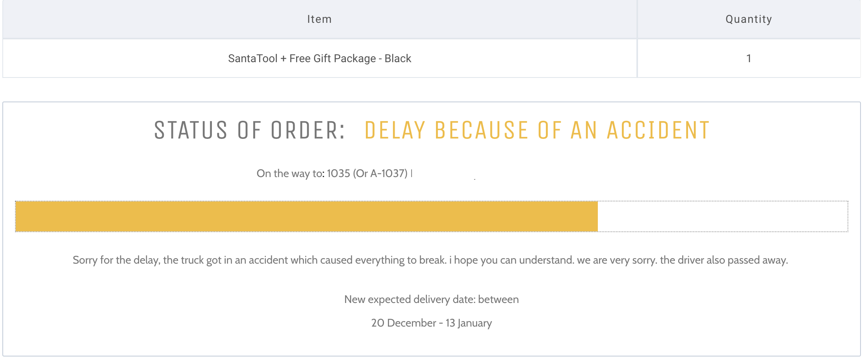868x362 pixels.
Task: Click the Quantity column header
Action: pyautogui.click(x=749, y=19)
